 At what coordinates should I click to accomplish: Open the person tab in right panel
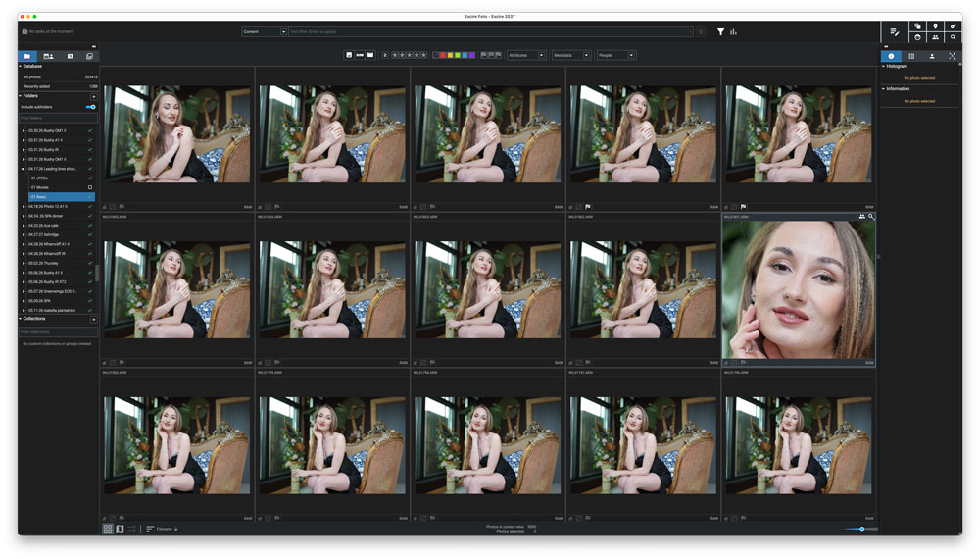[x=932, y=56]
